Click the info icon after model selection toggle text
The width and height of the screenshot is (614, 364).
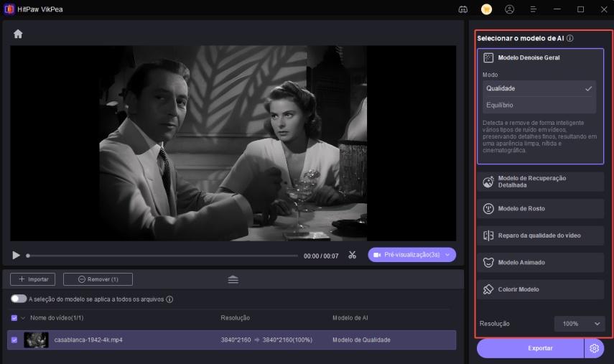click(x=169, y=299)
